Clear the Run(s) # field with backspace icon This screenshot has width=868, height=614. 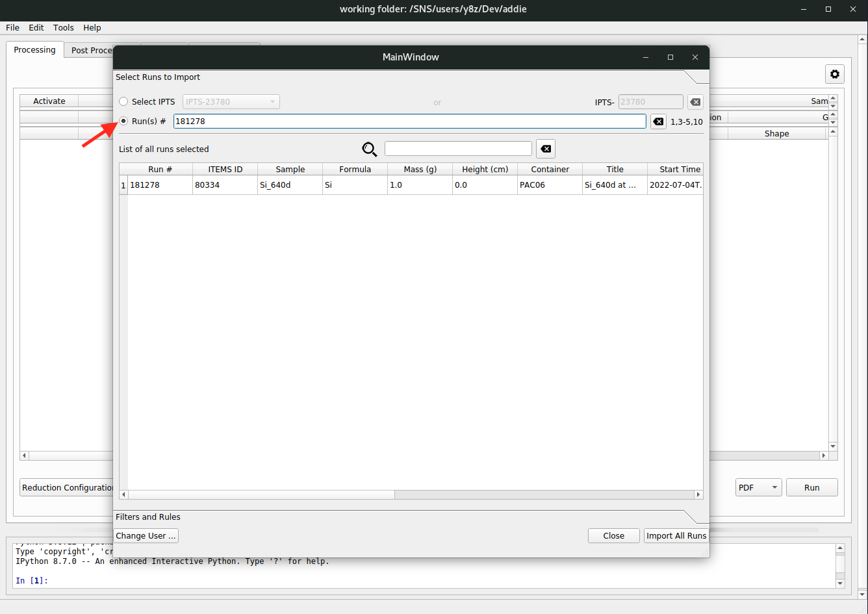(x=658, y=122)
